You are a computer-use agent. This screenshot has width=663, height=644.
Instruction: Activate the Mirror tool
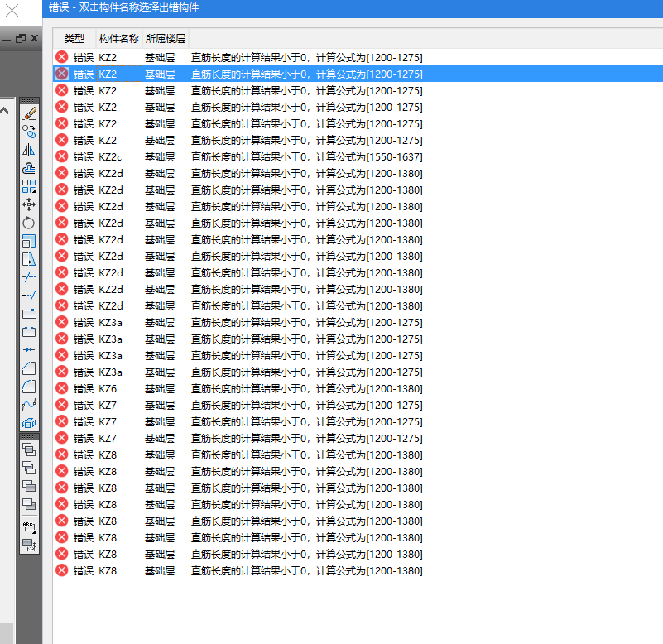[x=29, y=150]
